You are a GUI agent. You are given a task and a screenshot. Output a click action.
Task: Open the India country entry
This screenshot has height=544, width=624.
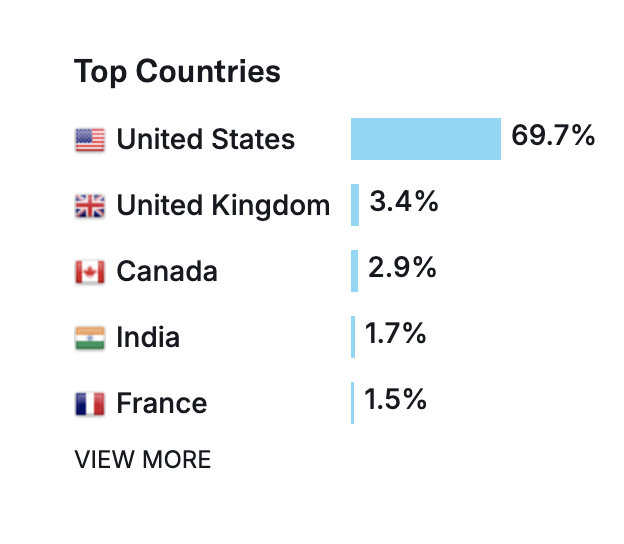pyautogui.click(x=148, y=338)
